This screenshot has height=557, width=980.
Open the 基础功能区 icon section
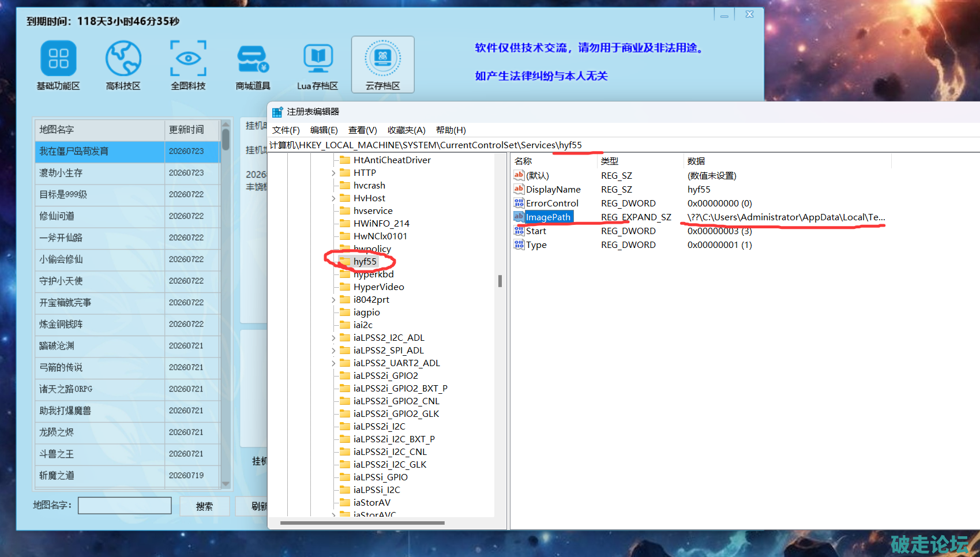(58, 58)
